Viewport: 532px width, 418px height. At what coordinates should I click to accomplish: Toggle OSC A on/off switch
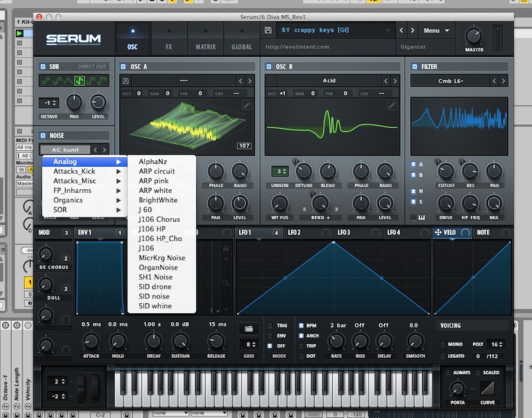123,66
